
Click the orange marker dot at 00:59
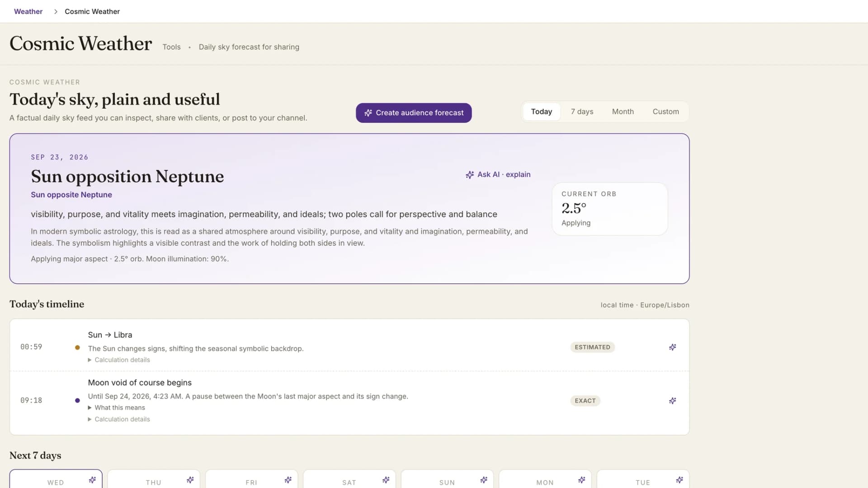click(x=77, y=347)
